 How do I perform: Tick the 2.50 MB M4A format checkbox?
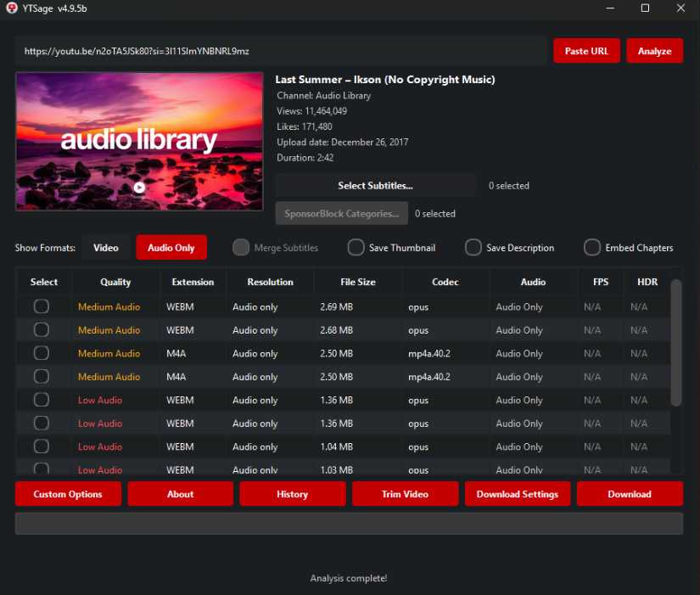point(41,354)
